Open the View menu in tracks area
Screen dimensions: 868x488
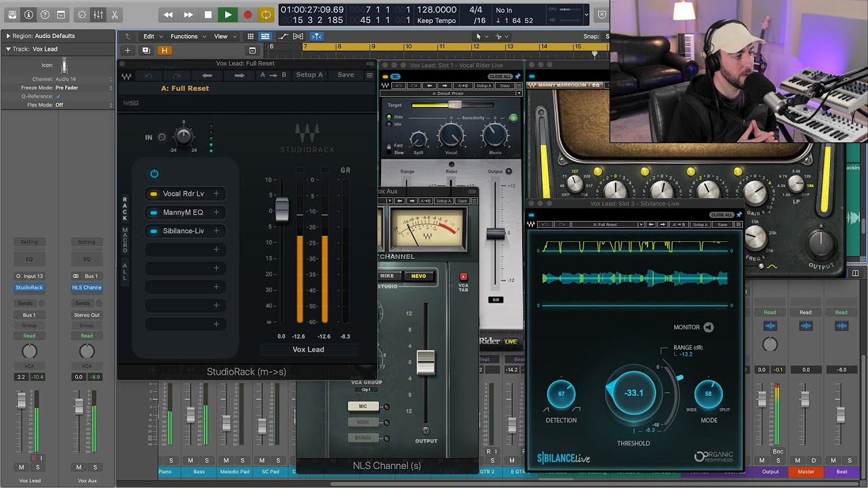click(x=224, y=36)
